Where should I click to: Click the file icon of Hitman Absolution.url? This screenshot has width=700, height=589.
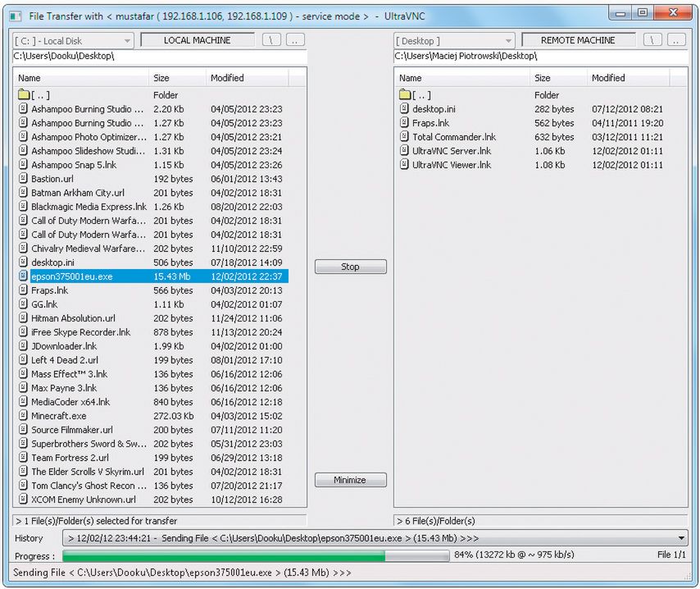23,317
